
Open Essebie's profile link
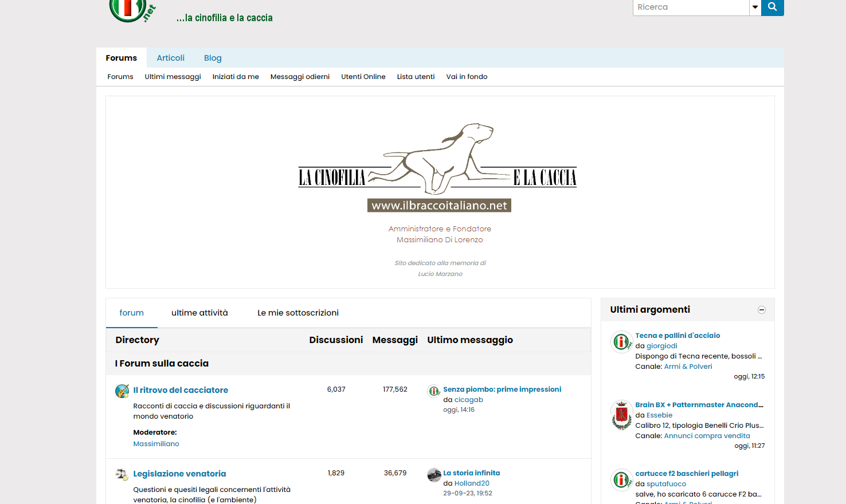(x=659, y=415)
